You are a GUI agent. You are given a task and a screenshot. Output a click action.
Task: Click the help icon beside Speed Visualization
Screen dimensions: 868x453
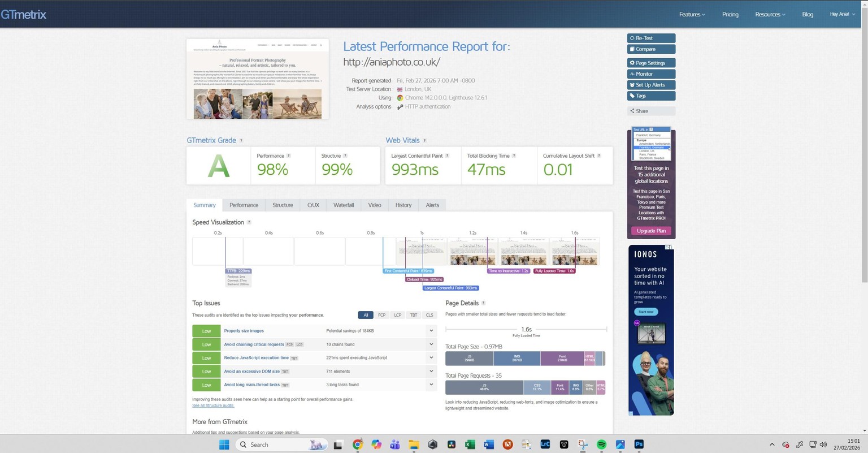pyautogui.click(x=249, y=222)
